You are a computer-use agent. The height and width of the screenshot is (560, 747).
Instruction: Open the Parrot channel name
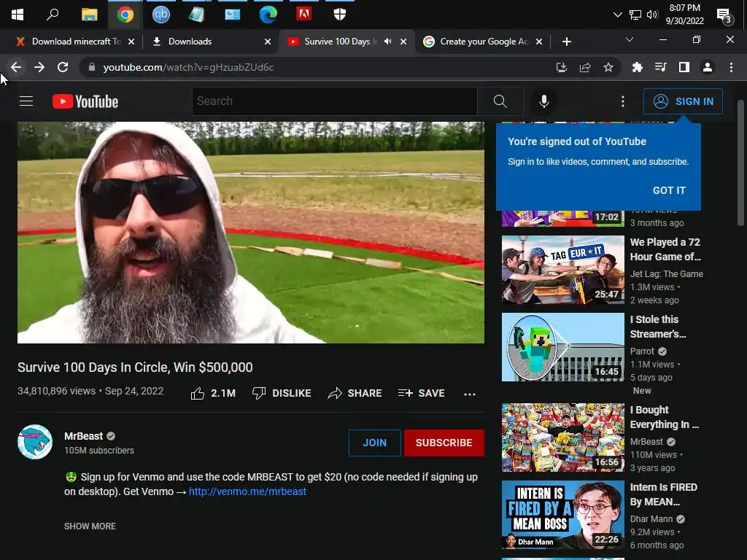(x=642, y=351)
